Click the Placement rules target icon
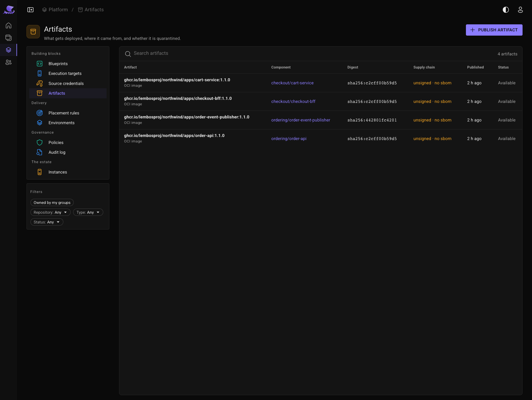Screen dimensions: 532x400 click(x=40, y=113)
